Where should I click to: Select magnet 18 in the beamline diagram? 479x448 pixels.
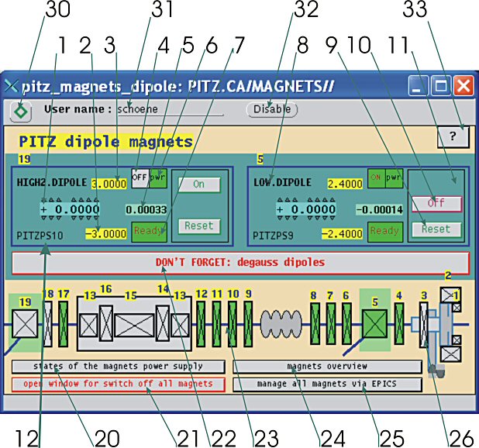coord(48,324)
